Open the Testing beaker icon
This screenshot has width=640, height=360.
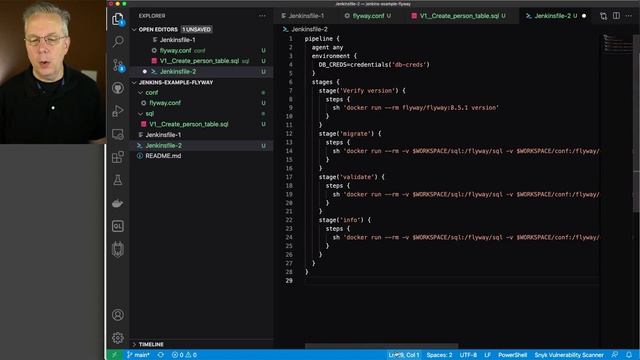[118, 180]
